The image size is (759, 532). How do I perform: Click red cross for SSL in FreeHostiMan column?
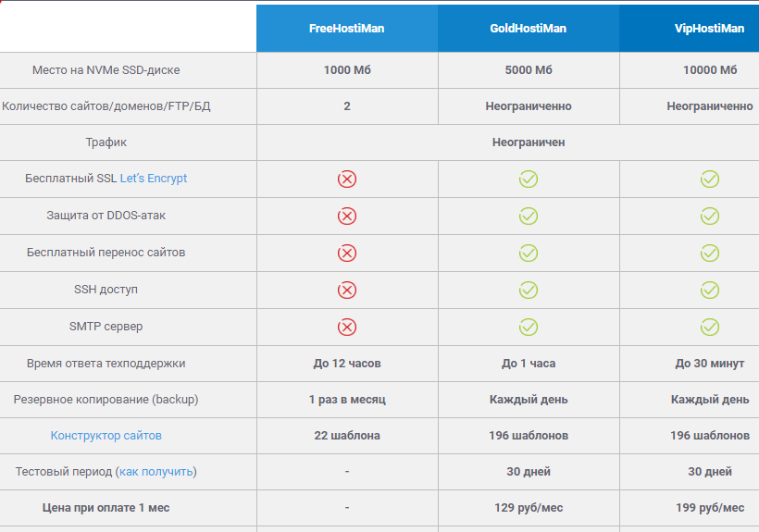click(x=347, y=179)
